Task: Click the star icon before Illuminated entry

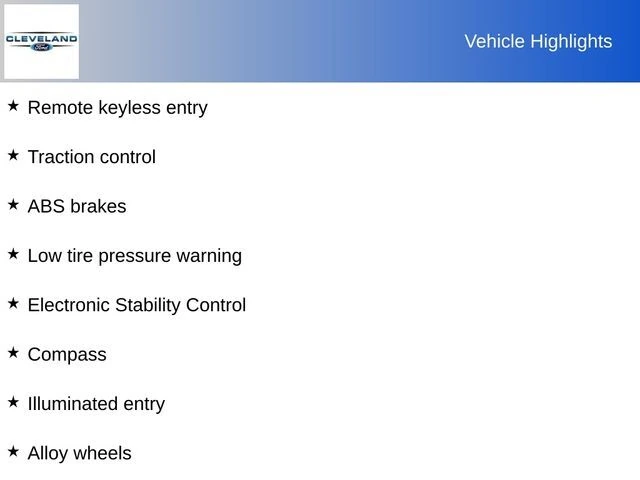Action: point(13,402)
